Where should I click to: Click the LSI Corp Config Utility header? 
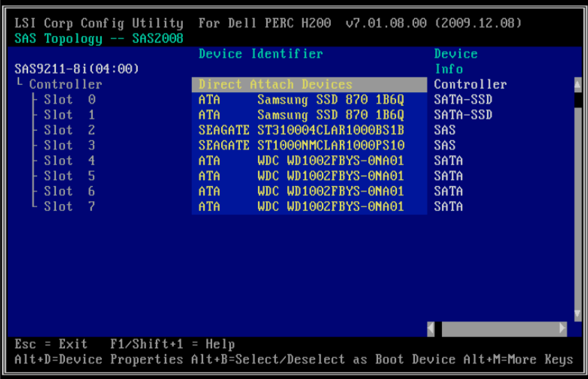(99, 23)
